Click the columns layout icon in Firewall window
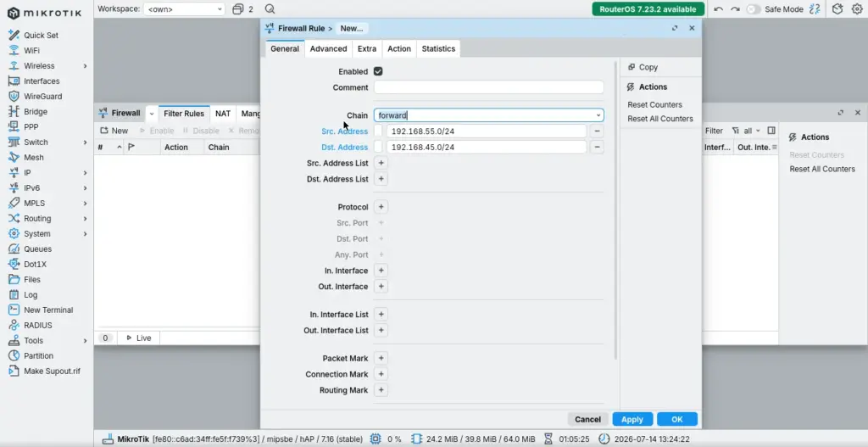The height and width of the screenshot is (447, 868). [771, 131]
